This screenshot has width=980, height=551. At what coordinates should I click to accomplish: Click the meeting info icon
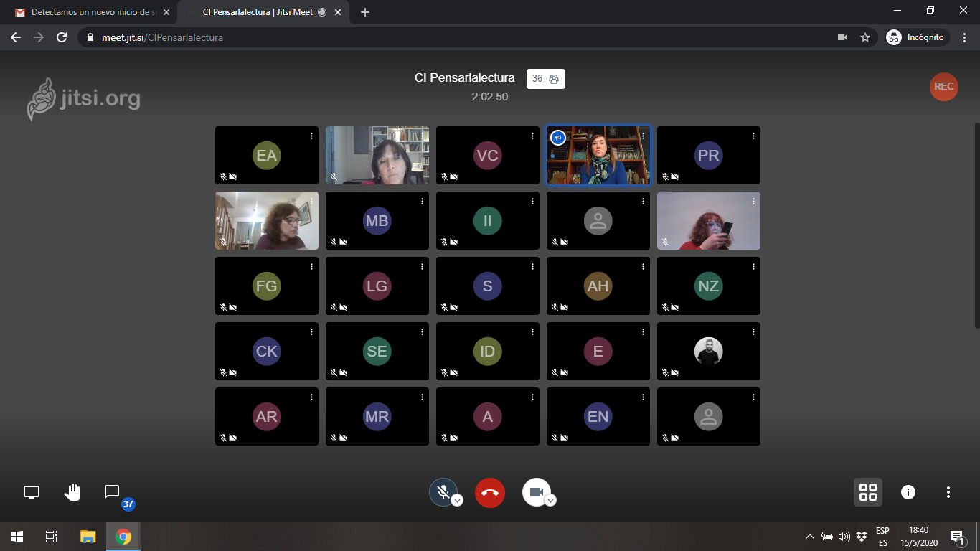908,492
